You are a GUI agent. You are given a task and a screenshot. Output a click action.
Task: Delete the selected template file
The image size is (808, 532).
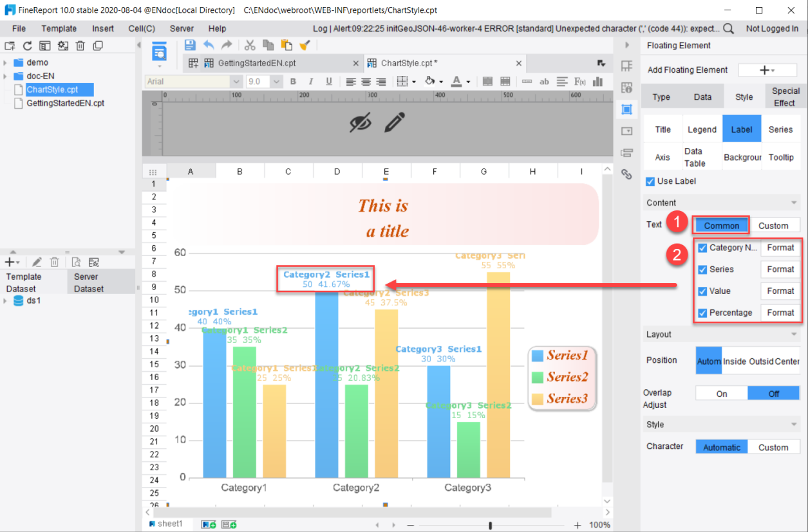click(80, 46)
